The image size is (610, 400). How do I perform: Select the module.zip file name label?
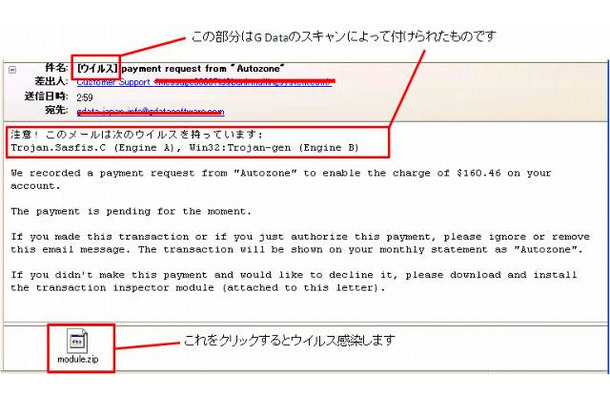[78, 359]
